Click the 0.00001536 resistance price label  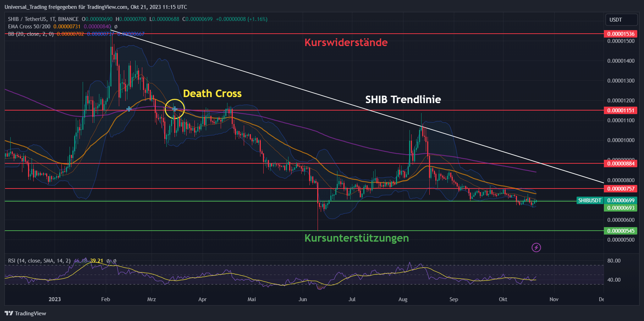tap(621, 34)
